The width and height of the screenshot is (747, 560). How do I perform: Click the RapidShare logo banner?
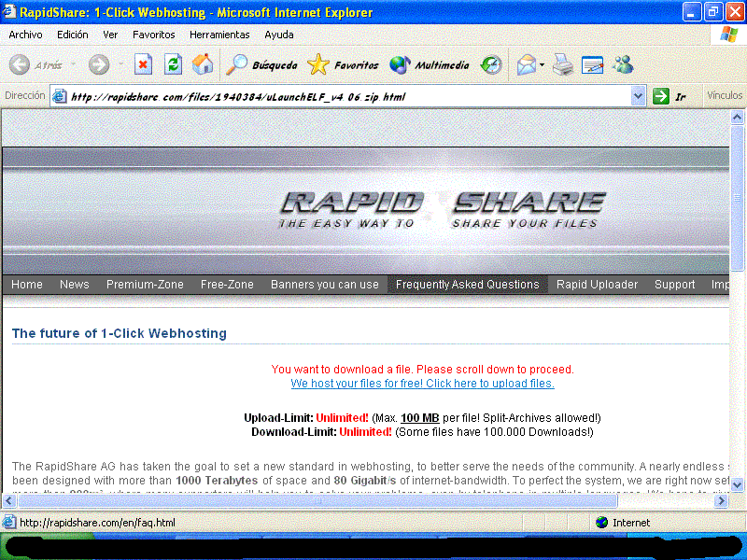[x=442, y=210]
